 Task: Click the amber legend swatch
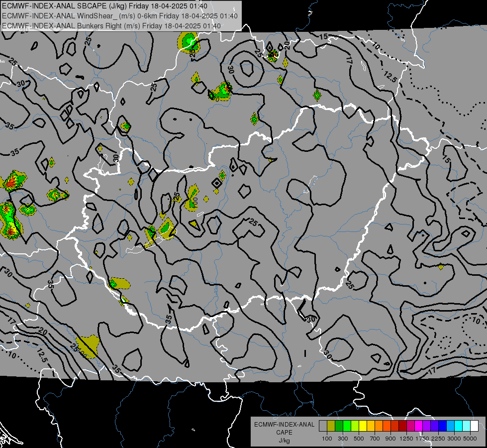click(371, 426)
